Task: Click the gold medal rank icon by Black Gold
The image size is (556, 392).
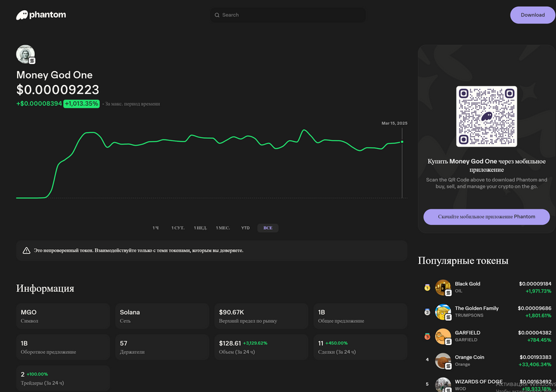Action: (x=427, y=287)
